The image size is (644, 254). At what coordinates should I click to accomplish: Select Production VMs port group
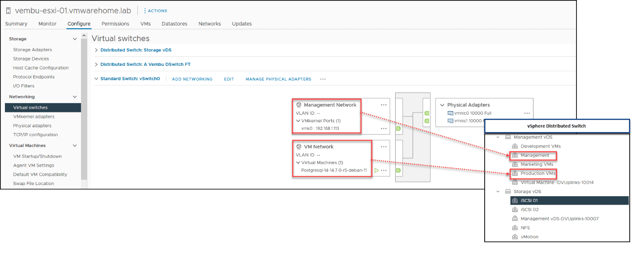pyautogui.click(x=538, y=173)
